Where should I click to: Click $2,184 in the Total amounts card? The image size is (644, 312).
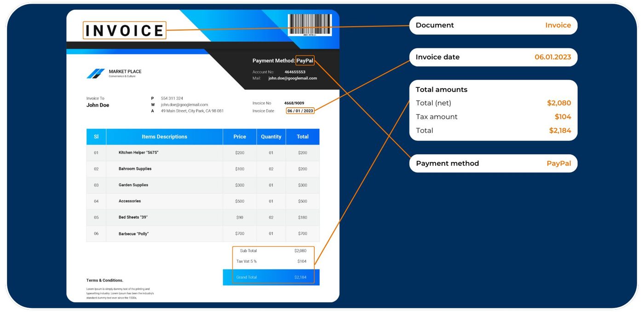[x=560, y=131]
